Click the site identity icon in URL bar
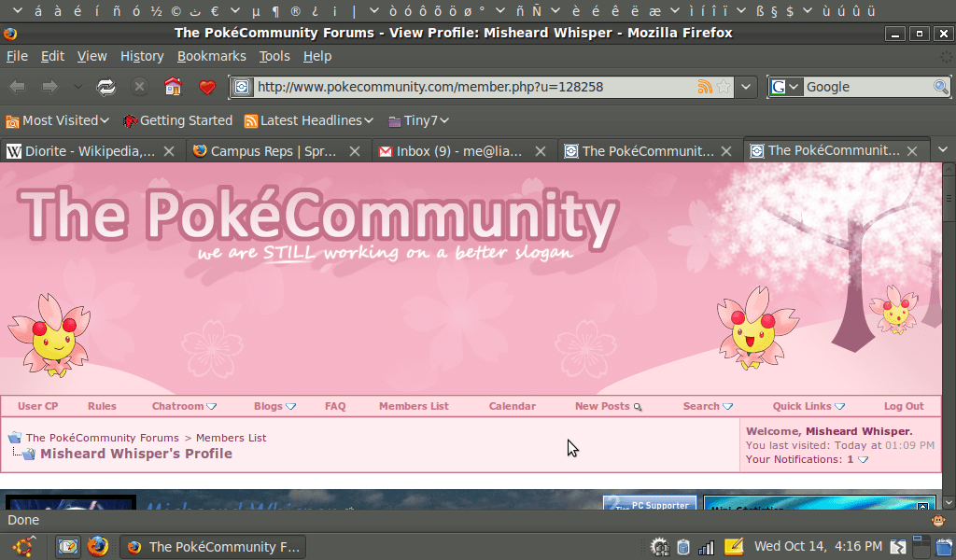The image size is (956, 560). pos(242,87)
